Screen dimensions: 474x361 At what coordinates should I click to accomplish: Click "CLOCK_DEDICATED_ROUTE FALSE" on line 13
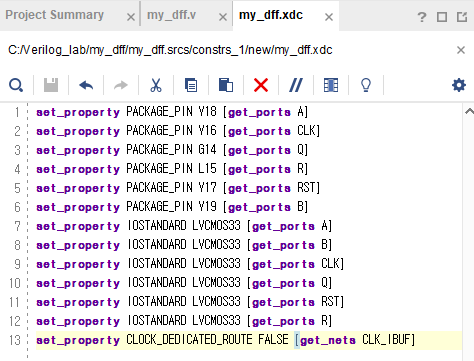pos(207,340)
